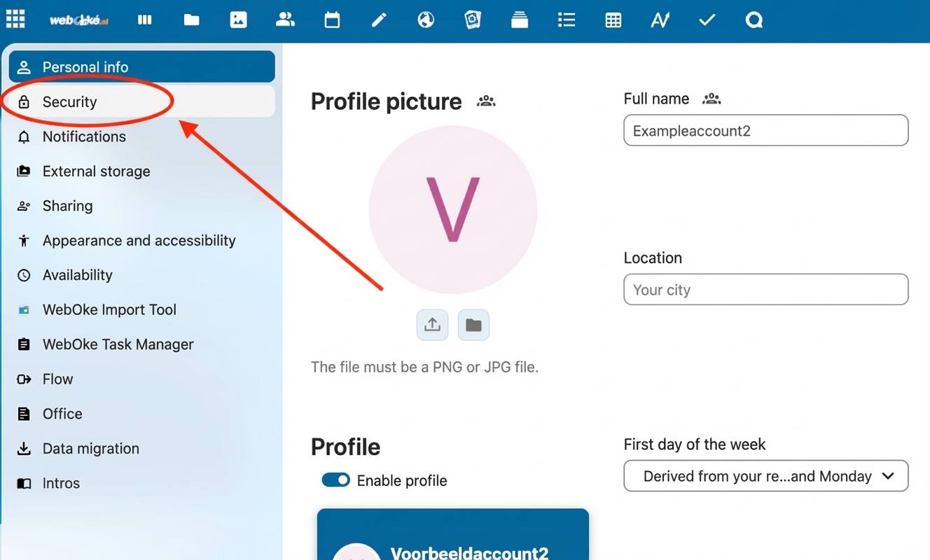This screenshot has height=560, width=930.
Task: Click the Full name input field
Action: (765, 131)
